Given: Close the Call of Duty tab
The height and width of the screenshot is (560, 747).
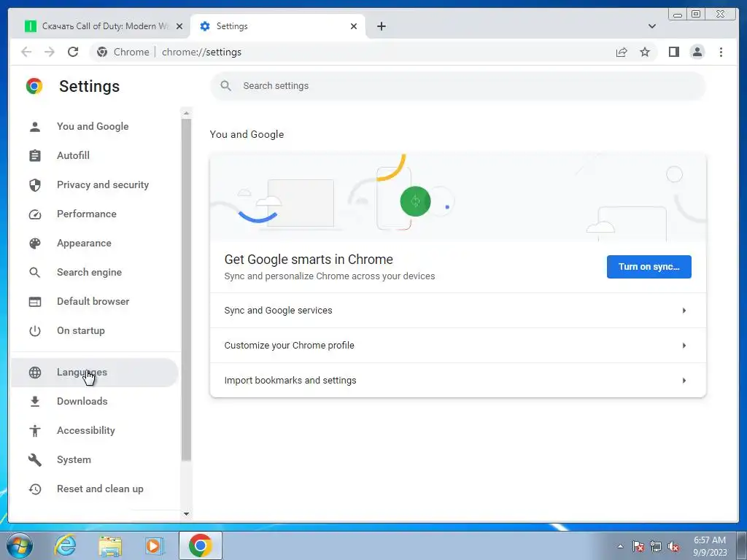Looking at the screenshot, I should (x=179, y=26).
